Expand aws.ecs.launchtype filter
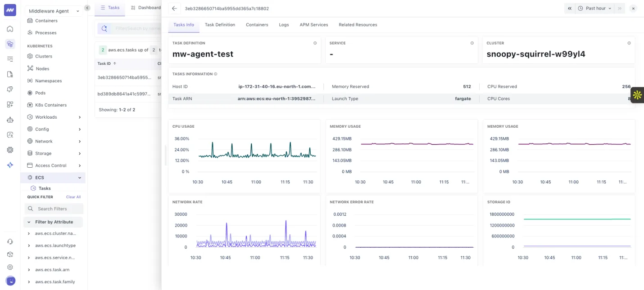 point(29,245)
